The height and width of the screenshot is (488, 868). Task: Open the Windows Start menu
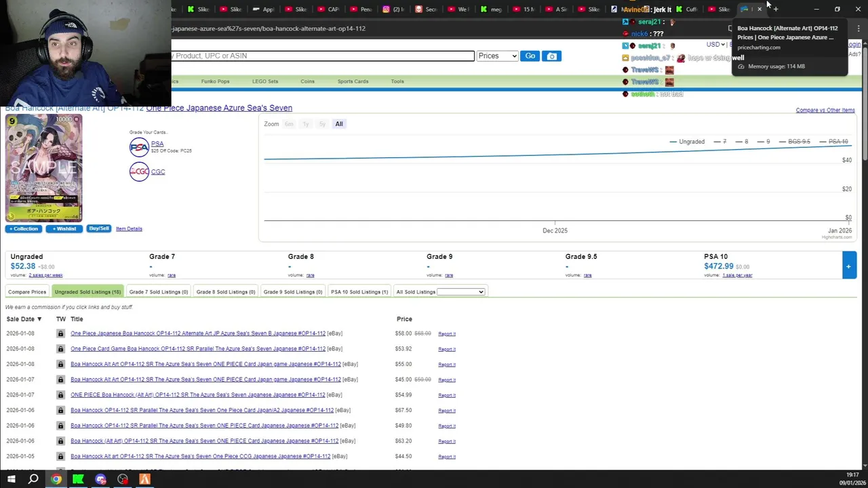11,479
